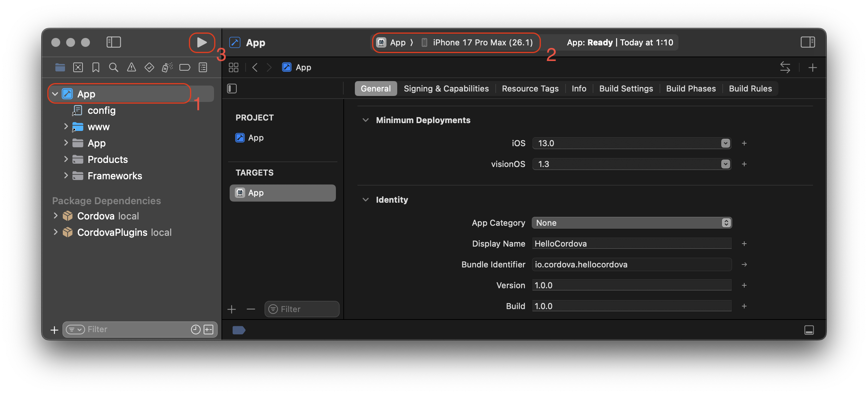Collapse the Identity section
The height and width of the screenshot is (395, 868).
coord(366,200)
